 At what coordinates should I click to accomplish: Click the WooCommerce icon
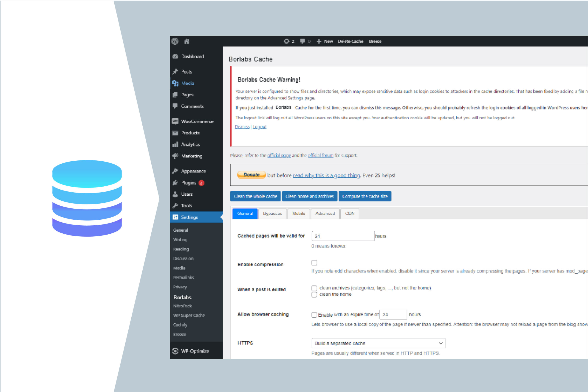pyautogui.click(x=175, y=121)
